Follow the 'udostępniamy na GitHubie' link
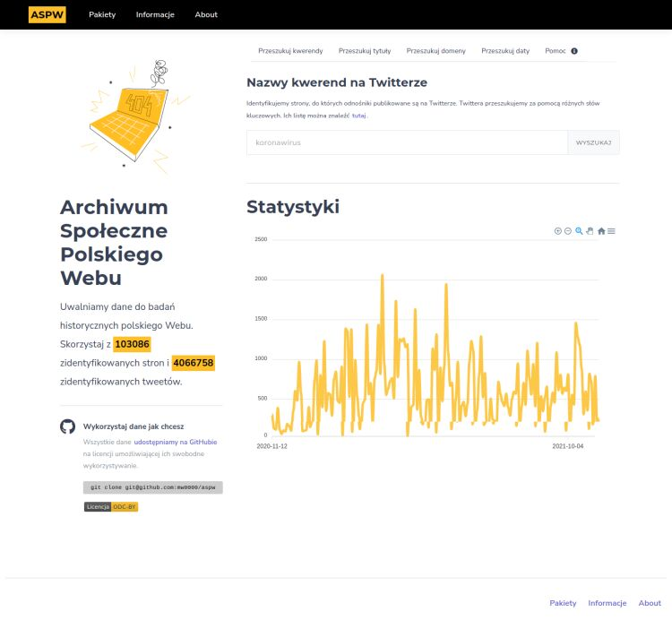The image size is (672, 620). click(x=176, y=442)
